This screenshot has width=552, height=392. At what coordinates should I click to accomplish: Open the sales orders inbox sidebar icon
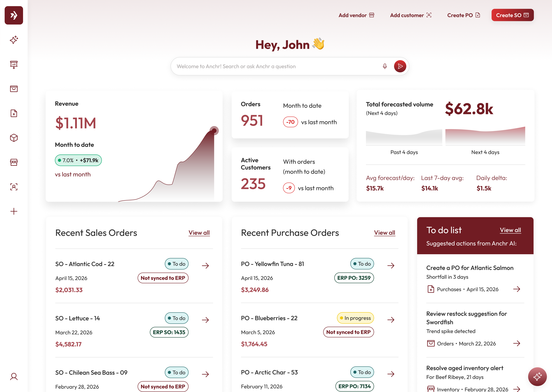[x=14, y=89]
